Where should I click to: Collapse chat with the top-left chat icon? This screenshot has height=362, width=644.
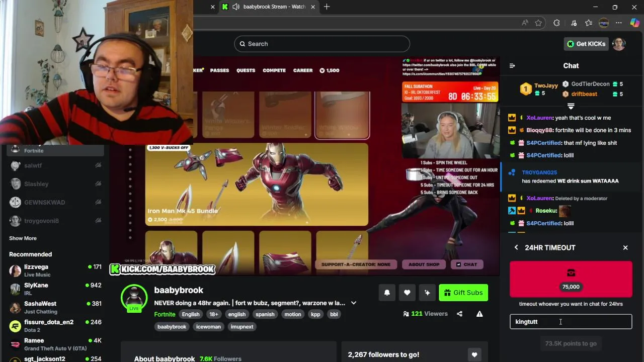tap(512, 65)
